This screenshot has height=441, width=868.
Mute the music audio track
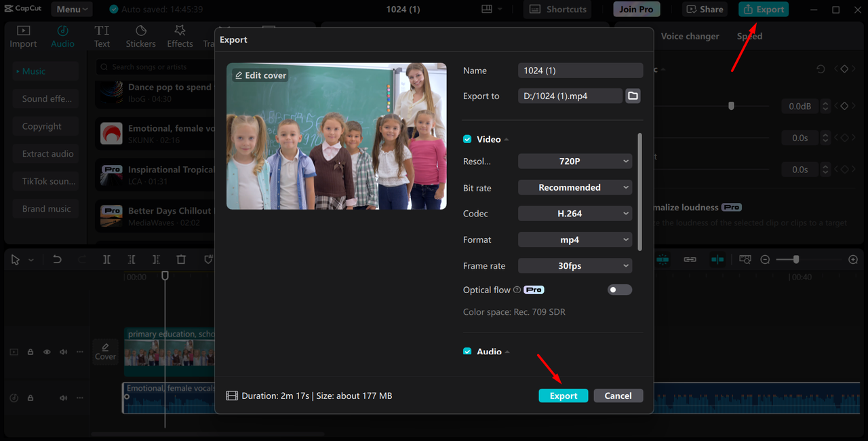[64, 398]
